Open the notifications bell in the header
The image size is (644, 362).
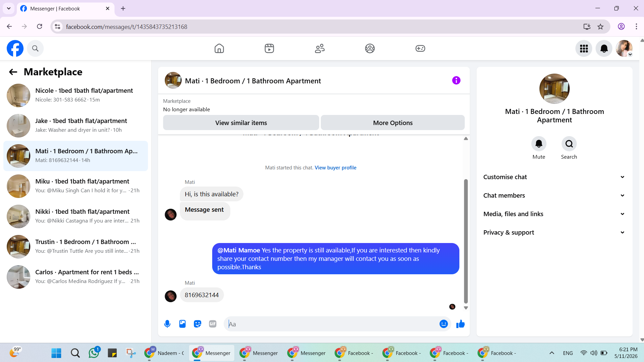point(604,48)
